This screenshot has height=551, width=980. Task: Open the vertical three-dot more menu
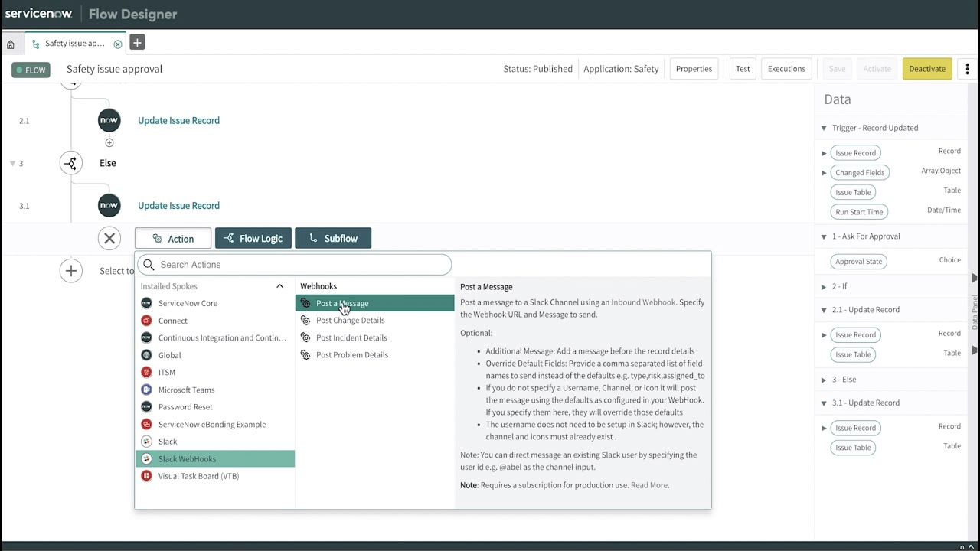pos(967,69)
